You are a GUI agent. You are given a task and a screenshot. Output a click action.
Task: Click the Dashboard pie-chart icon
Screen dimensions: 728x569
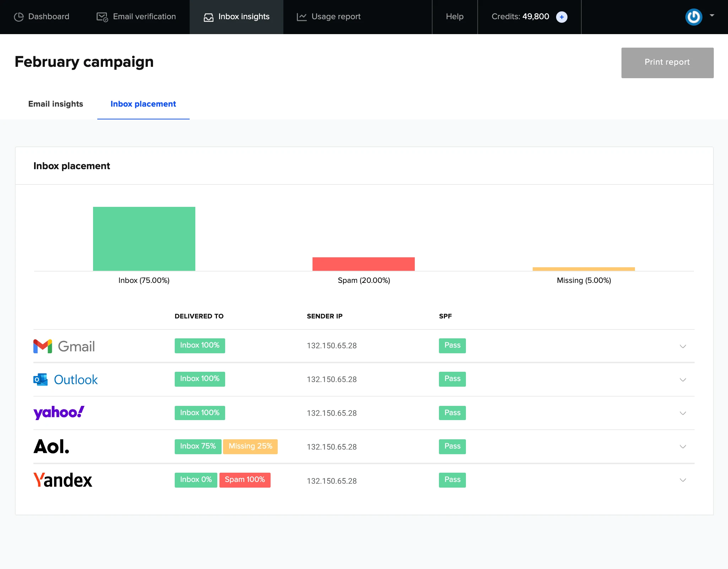(18, 17)
